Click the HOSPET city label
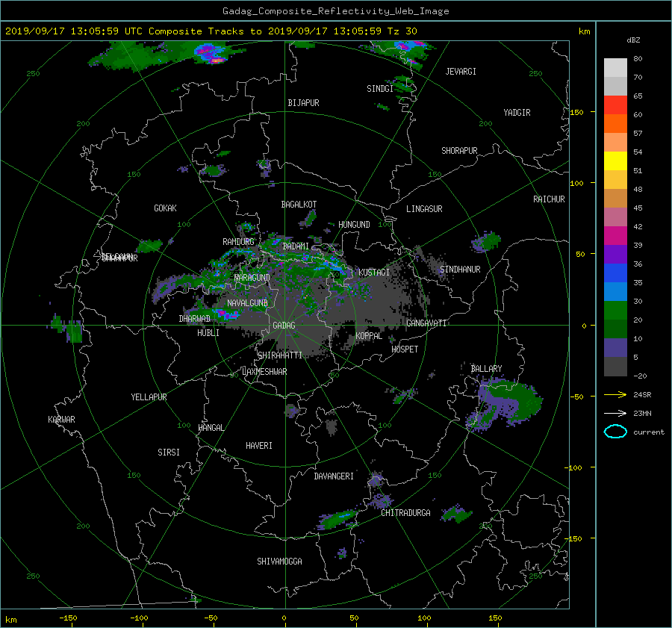The width and height of the screenshot is (672, 628). (405, 349)
